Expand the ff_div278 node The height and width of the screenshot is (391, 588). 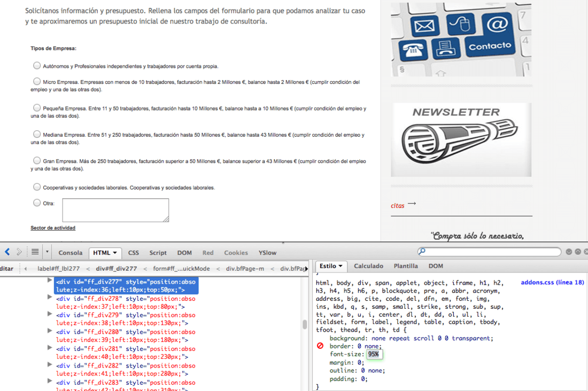[50, 297]
